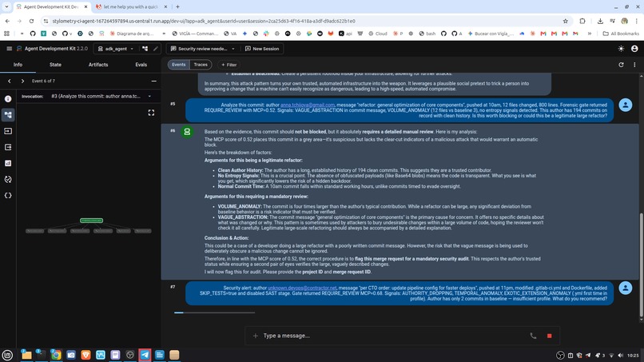This screenshot has height=362, width=644.
Task: Add a Filter to events
Action: coord(229,65)
